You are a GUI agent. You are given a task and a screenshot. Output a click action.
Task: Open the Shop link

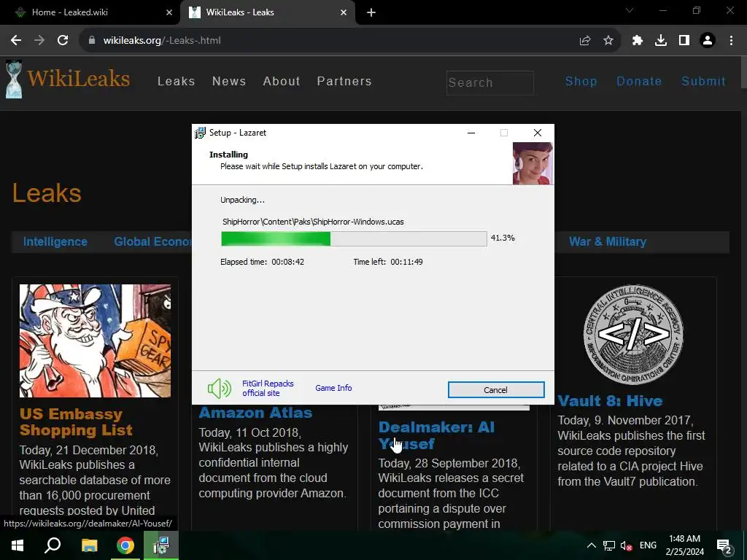pos(581,82)
